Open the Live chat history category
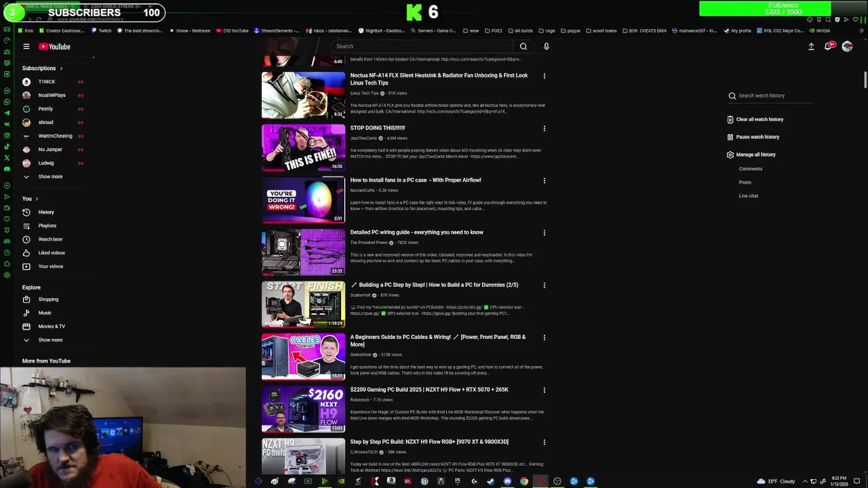This screenshot has width=868, height=488. (x=749, y=196)
